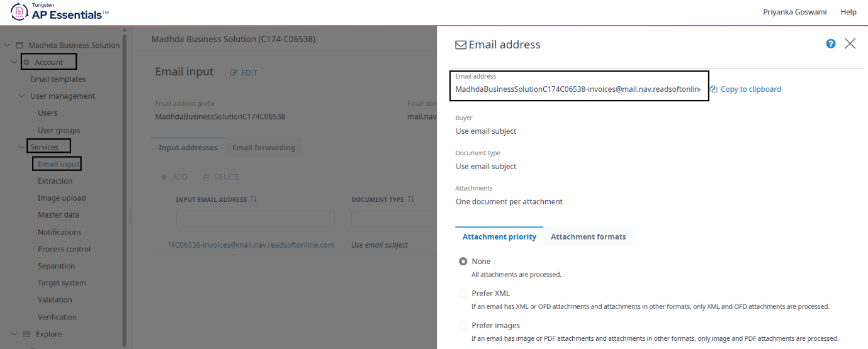Switch to Attachment formats tab
The height and width of the screenshot is (349, 868).
(589, 237)
